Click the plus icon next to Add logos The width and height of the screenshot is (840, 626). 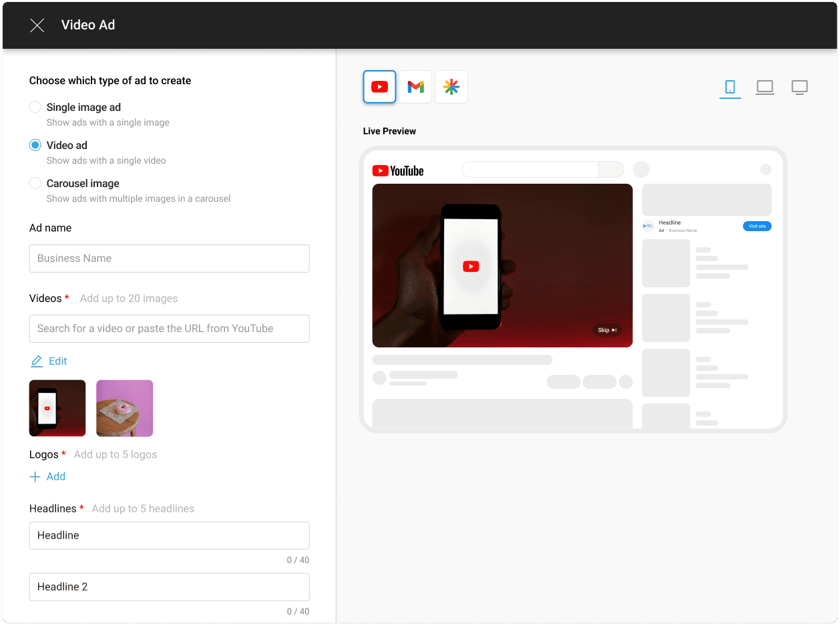click(35, 477)
